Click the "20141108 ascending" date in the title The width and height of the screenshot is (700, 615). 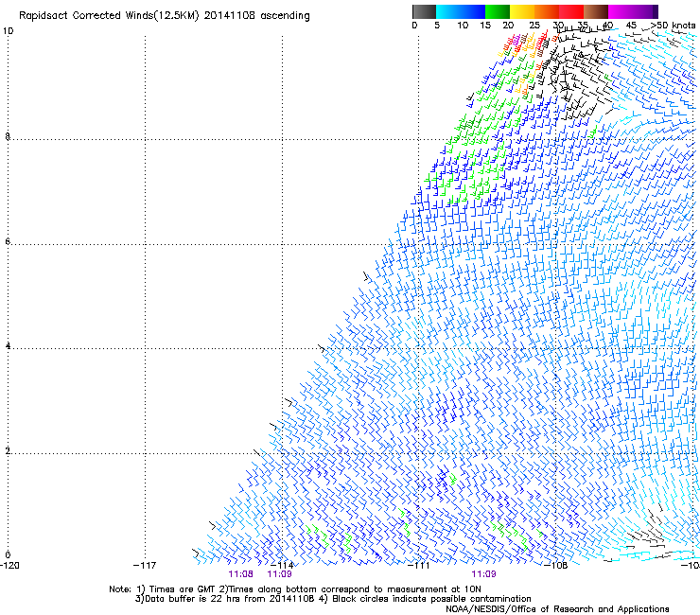coord(256,16)
